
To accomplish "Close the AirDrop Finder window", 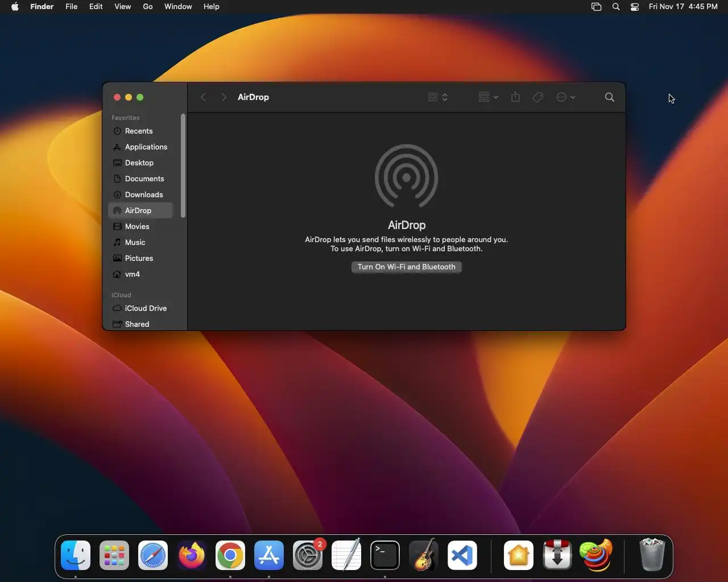I will pyautogui.click(x=117, y=97).
